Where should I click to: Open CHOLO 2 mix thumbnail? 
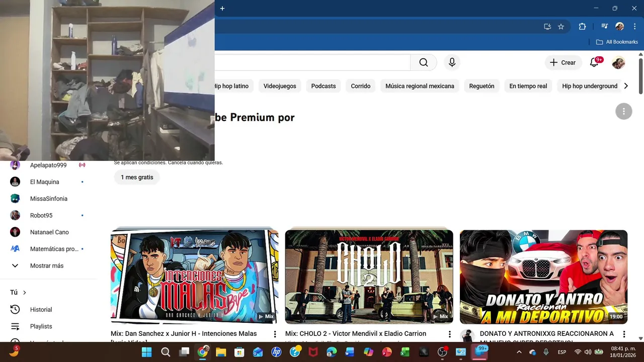[x=369, y=276]
